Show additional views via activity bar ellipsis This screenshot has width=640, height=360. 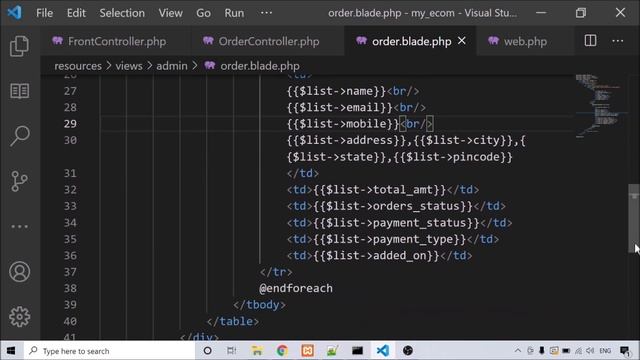(19, 227)
